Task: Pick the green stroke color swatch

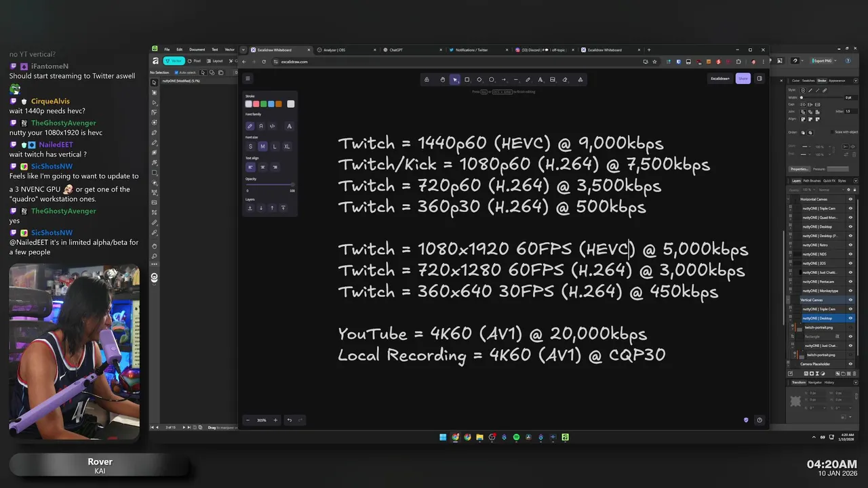Action: coord(264,104)
